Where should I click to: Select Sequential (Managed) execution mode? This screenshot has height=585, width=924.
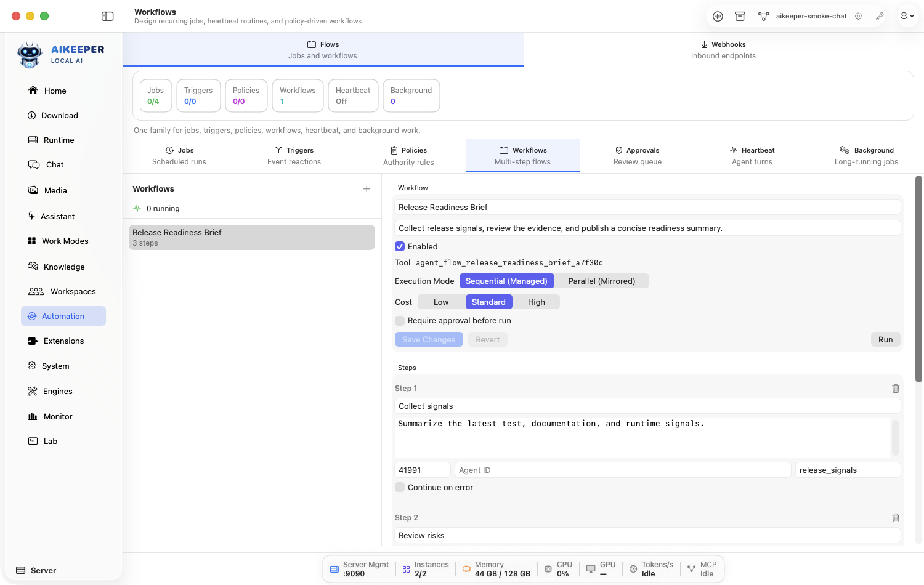pos(506,281)
